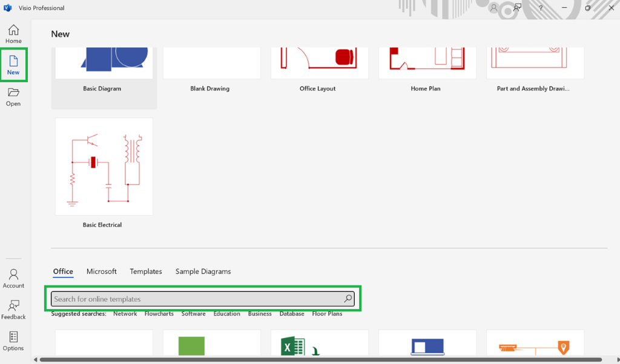Screen dimensions: 620x364
Task: Select the New document sidebar item
Action: (x=13, y=65)
